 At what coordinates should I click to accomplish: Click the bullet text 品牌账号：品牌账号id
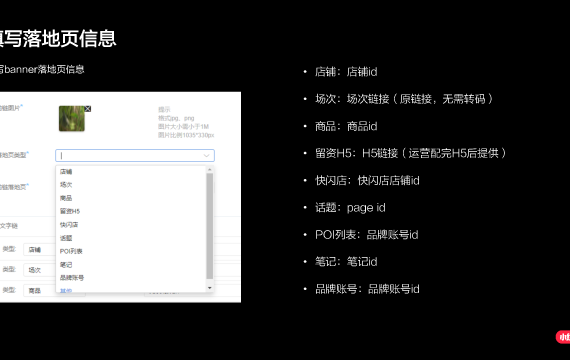click(x=367, y=289)
